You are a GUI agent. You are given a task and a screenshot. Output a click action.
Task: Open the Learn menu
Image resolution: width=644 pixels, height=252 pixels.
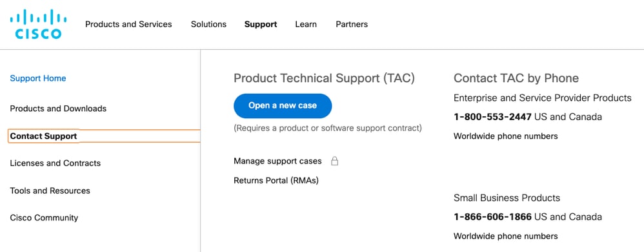point(306,25)
